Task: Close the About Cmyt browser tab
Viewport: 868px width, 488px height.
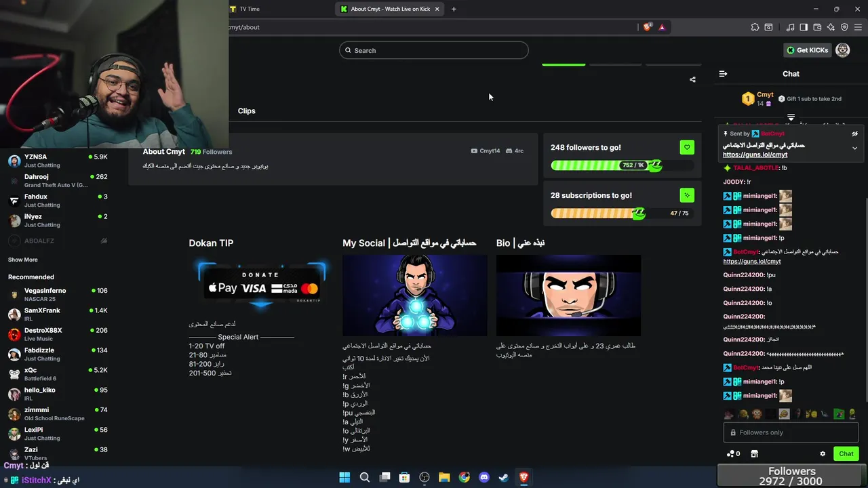Action: pos(437,9)
